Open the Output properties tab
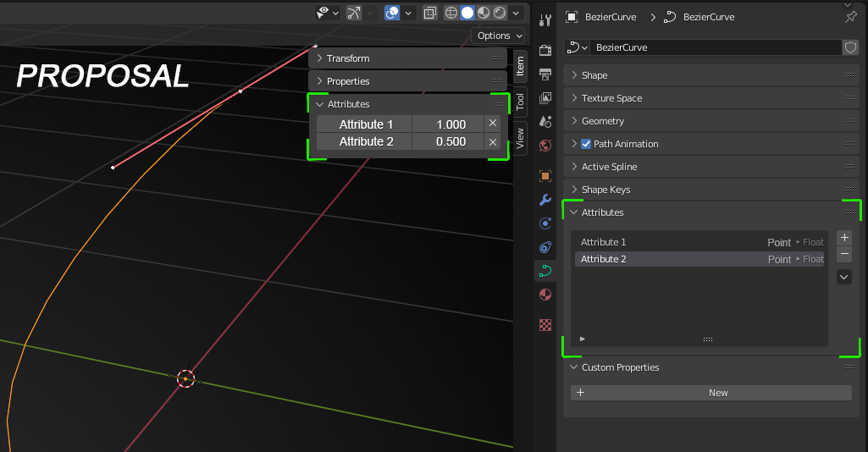The width and height of the screenshot is (868, 452). [x=545, y=74]
